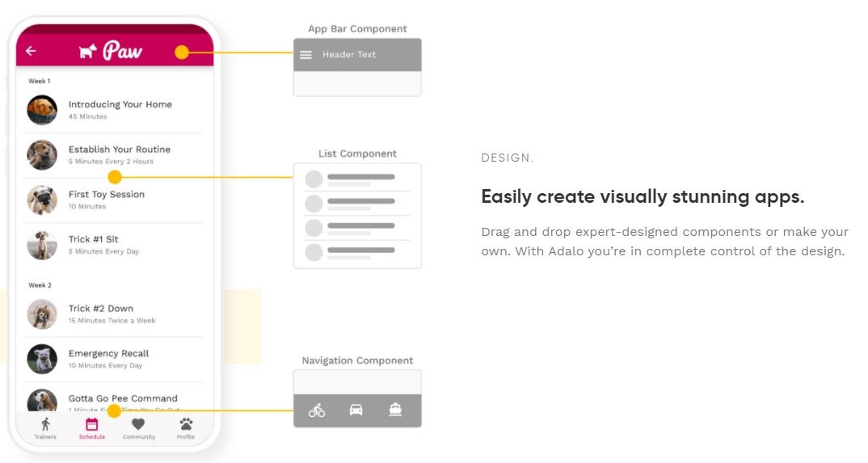Select the Schedule calendar tab
Screen dimensions: 868x463
[x=92, y=428]
